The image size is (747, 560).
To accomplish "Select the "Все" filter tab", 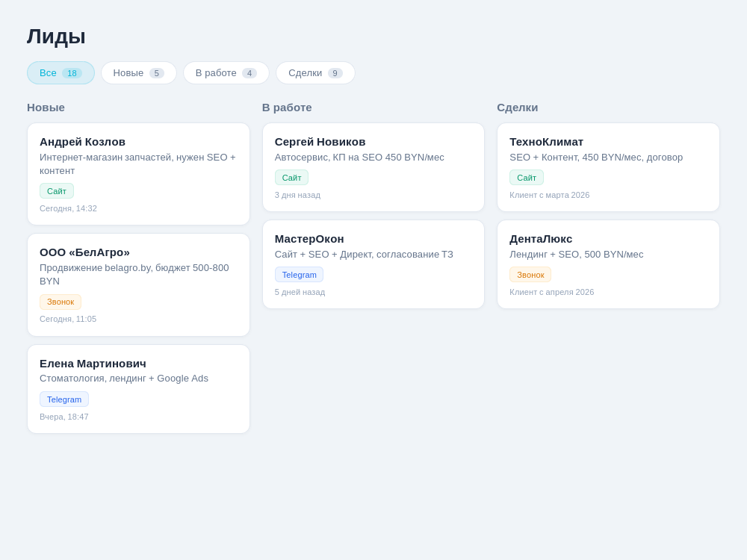I will (x=61, y=73).
